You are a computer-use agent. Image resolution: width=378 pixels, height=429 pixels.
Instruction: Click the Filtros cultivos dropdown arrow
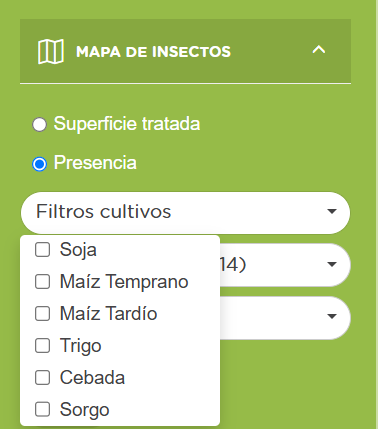click(x=332, y=211)
